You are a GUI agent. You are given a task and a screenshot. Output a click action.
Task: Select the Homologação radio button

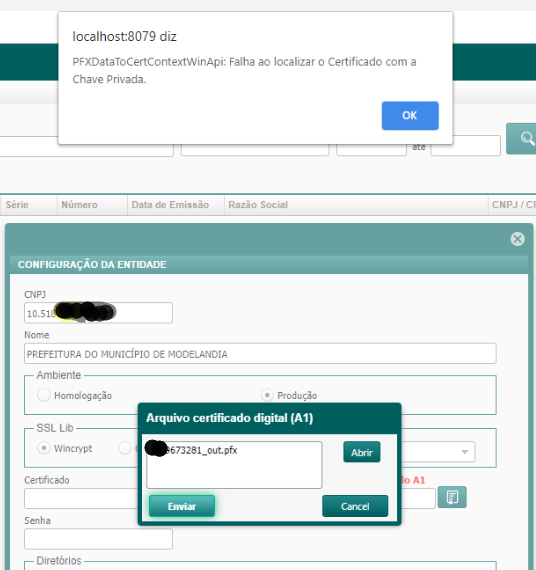[44, 395]
